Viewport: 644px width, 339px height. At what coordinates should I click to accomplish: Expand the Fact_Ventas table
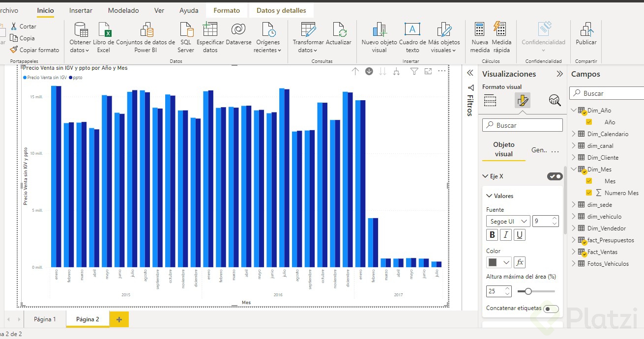point(574,252)
